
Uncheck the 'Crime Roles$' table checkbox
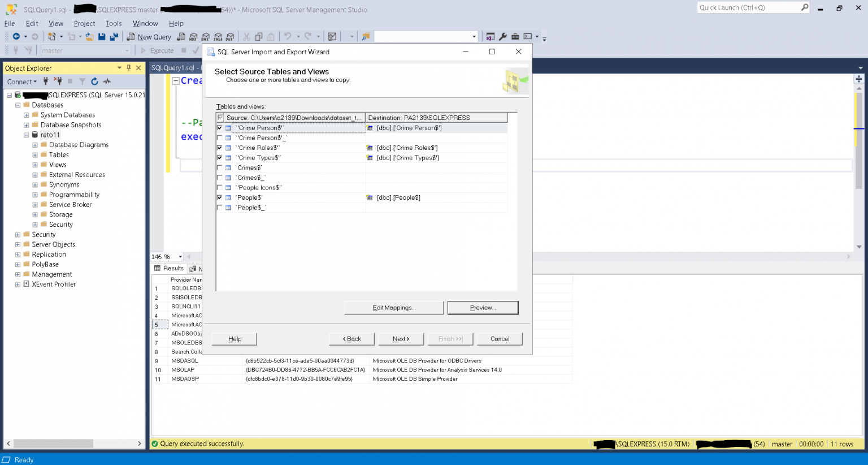220,148
